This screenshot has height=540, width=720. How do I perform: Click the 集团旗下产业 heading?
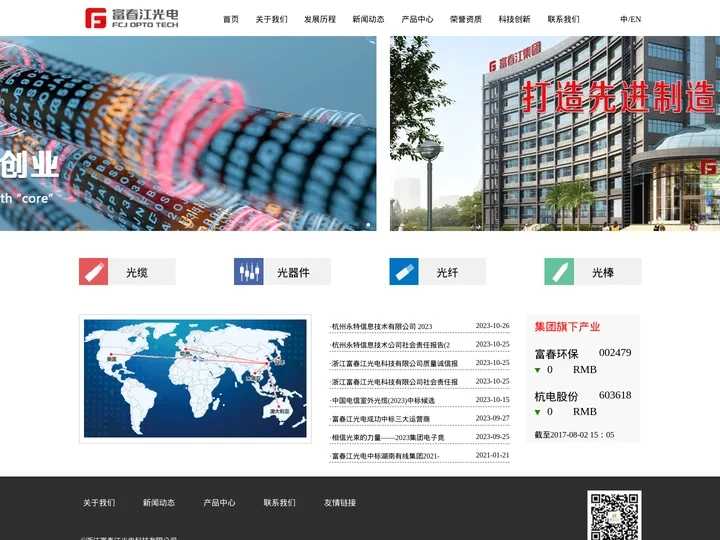[x=567, y=326]
